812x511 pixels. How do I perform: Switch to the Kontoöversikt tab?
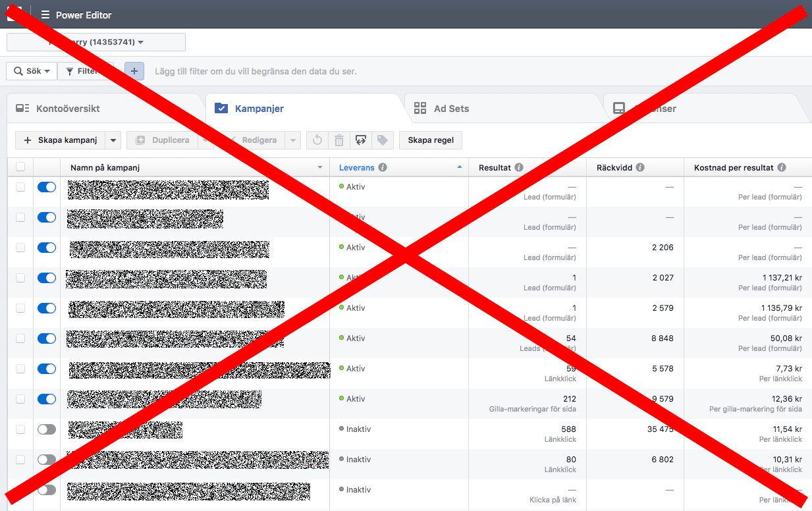[x=105, y=109]
